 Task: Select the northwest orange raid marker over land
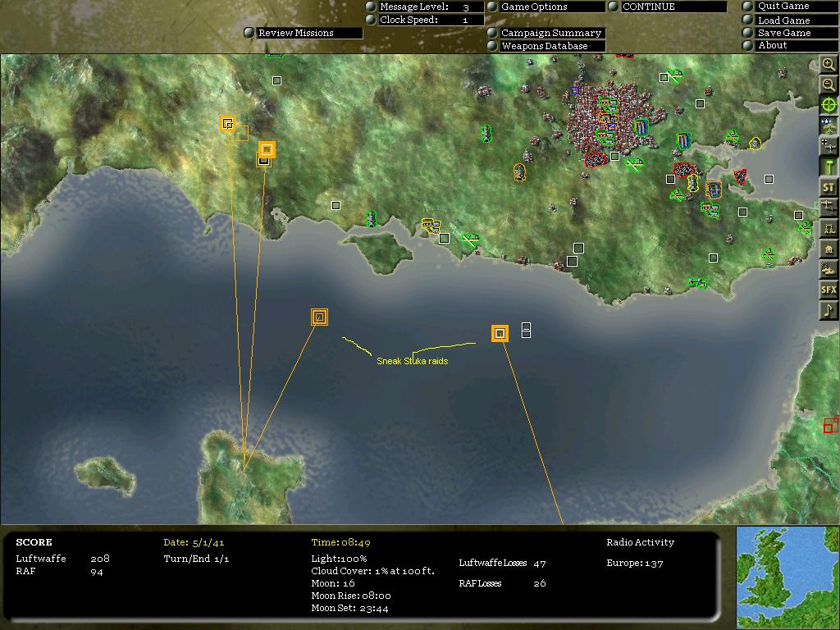(x=228, y=124)
